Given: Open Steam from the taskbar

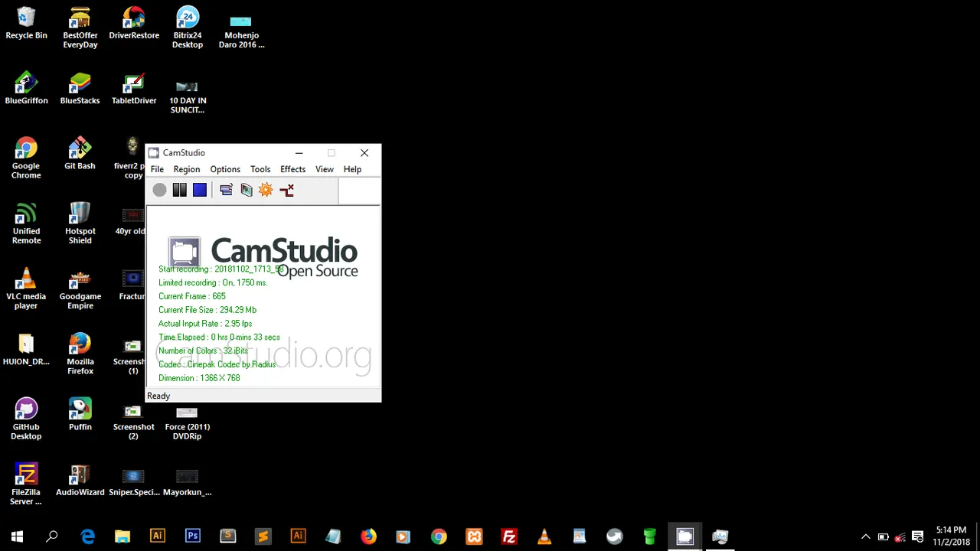Looking at the screenshot, I should [615, 536].
